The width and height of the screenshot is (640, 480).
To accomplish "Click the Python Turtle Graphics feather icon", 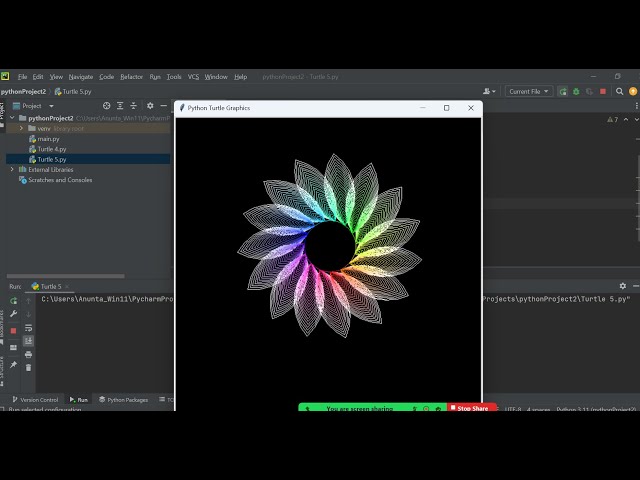I will point(182,108).
